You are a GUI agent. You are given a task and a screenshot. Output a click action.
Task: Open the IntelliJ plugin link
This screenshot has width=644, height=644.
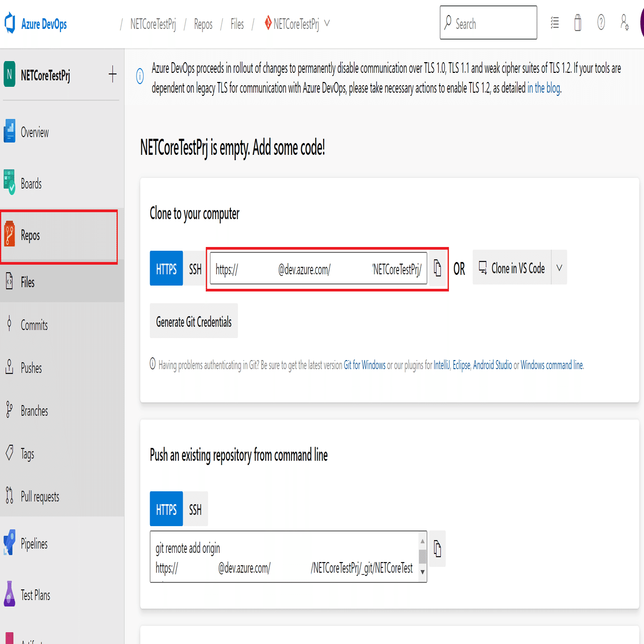(x=441, y=365)
